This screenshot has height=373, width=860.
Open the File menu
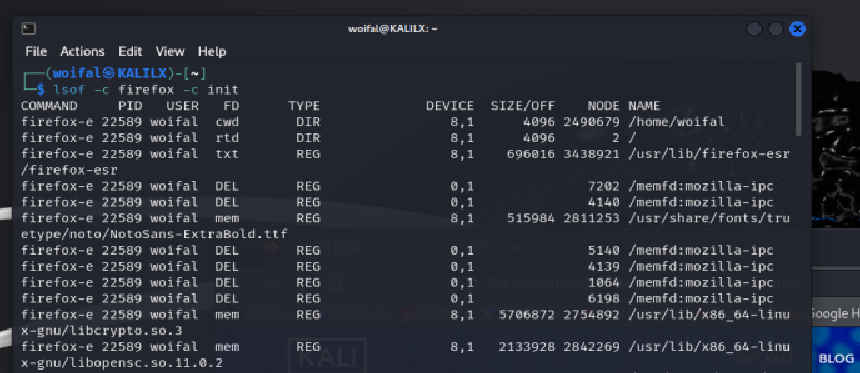(36, 52)
